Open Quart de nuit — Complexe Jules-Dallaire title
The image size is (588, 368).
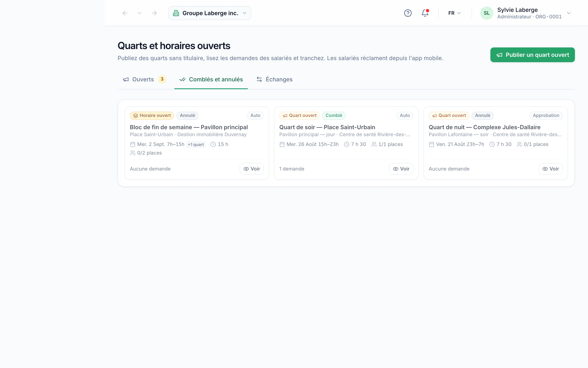coord(485,127)
